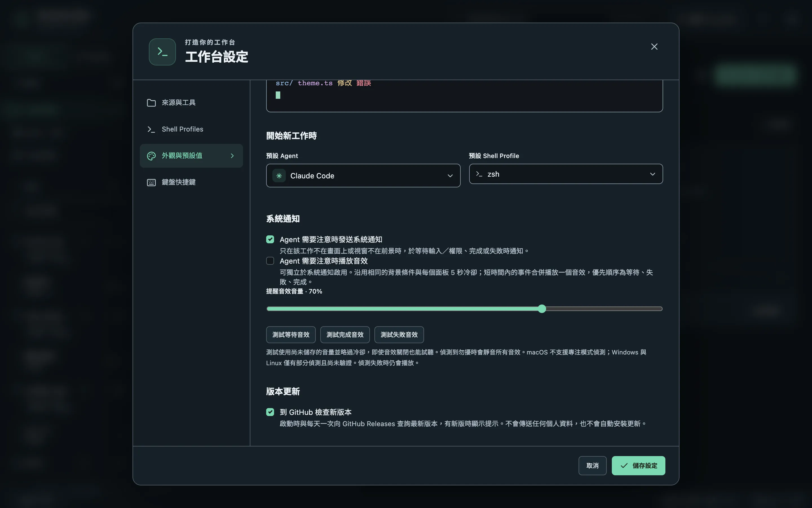
Task: Go to 鍵盤快捷鍵 section
Action: point(191,182)
